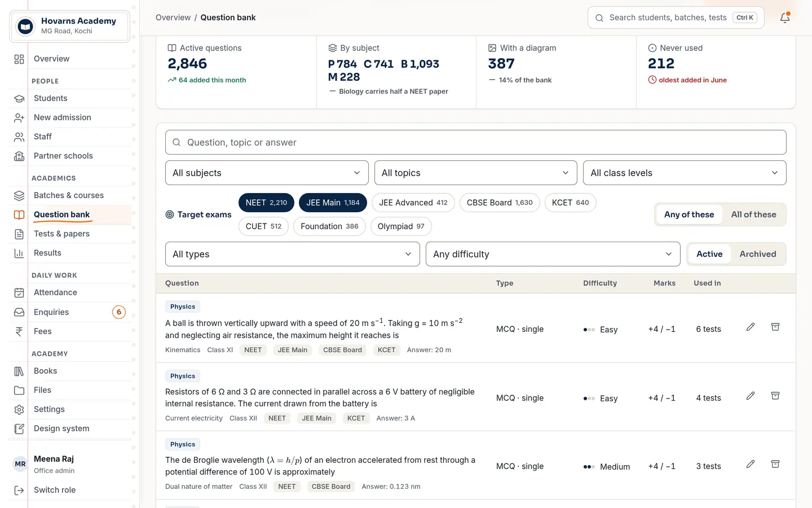Choose the All of these match option
The width and height of the screenshot is (812, 508).
[753, 214]
